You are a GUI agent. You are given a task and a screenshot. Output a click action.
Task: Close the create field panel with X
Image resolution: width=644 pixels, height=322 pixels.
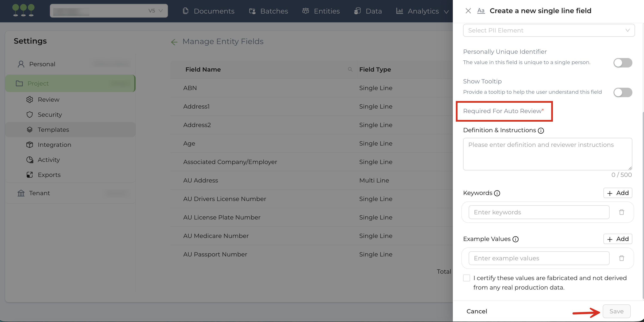click(x=468, y=11)
